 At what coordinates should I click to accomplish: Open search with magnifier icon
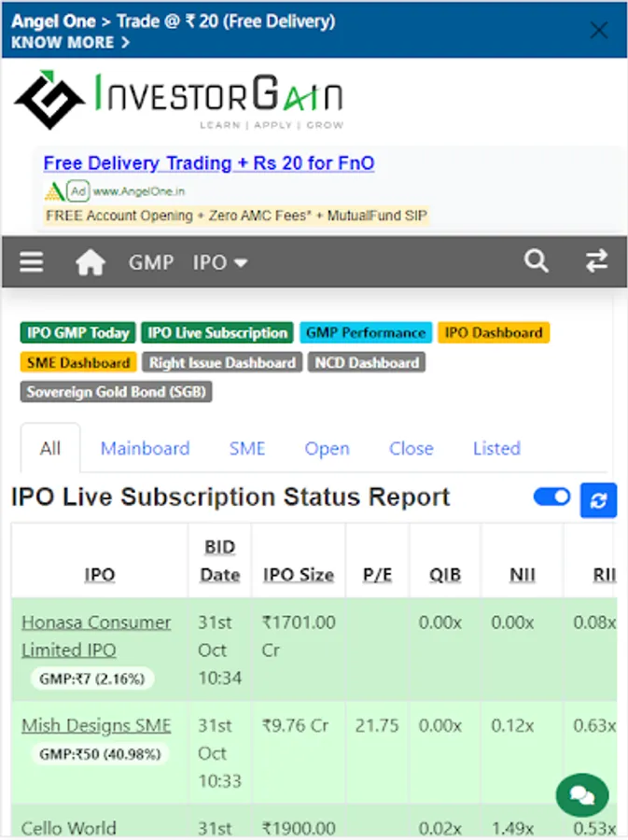point(536,261)
